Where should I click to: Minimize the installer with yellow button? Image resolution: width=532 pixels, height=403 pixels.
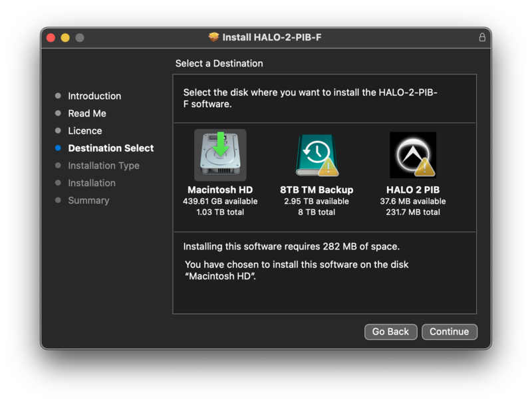point(65,37)
